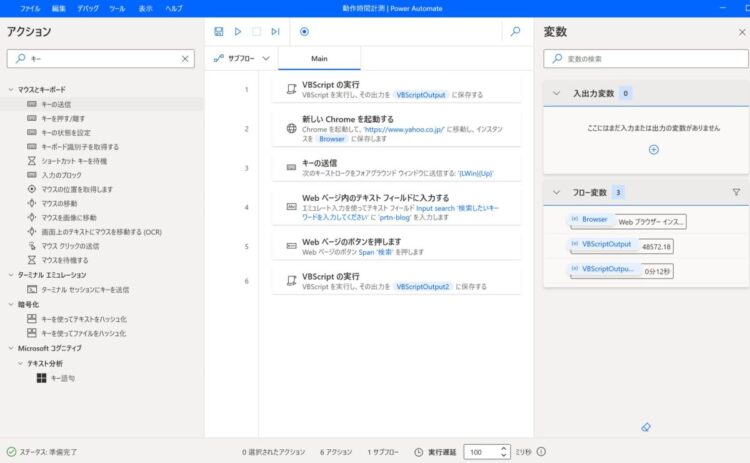The width and height of the screenshot is (750, 463).
Task: Collapse the マウスとキーボード group
Action: click(x=11, y=89)
